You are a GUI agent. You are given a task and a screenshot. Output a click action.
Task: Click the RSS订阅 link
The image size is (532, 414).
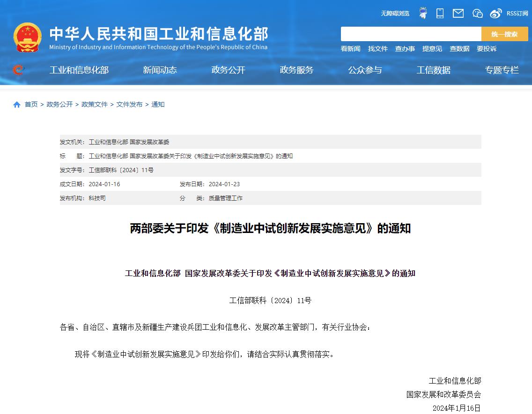[x=517, y=13]
